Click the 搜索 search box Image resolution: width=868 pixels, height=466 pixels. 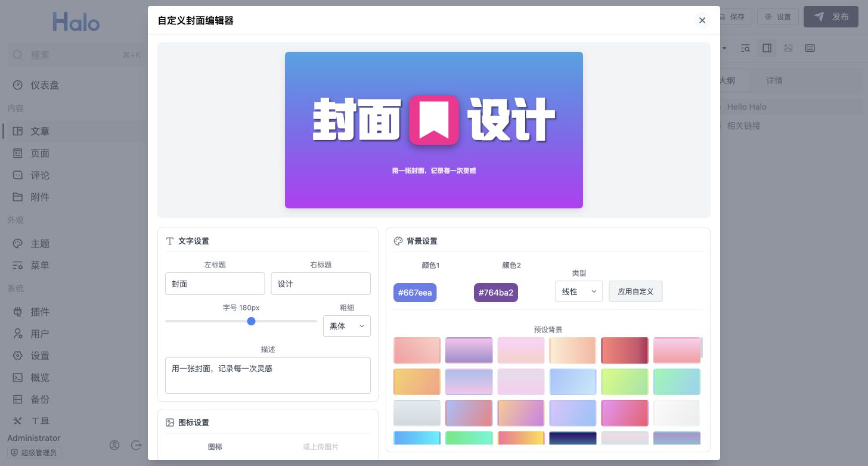[76, 55]
